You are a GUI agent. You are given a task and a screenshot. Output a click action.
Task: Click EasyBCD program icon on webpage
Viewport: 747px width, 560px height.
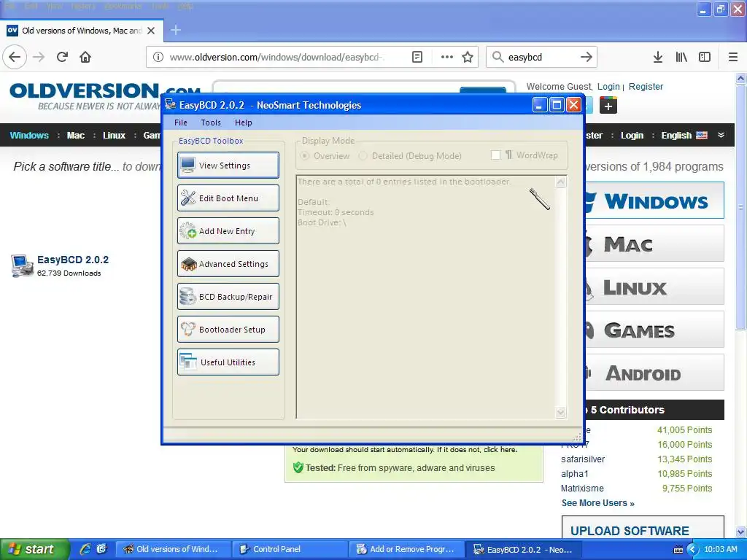(22, 265)
